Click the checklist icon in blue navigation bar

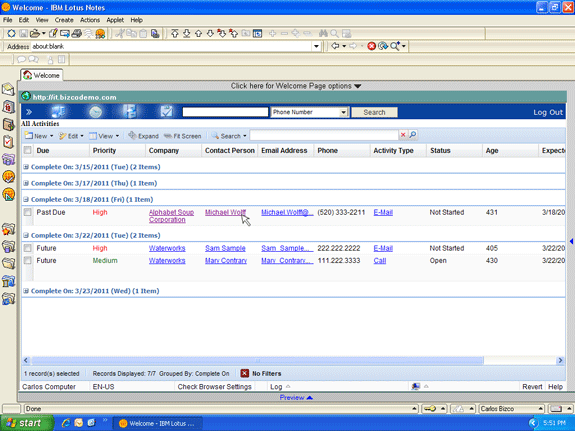tap(166, 112)
